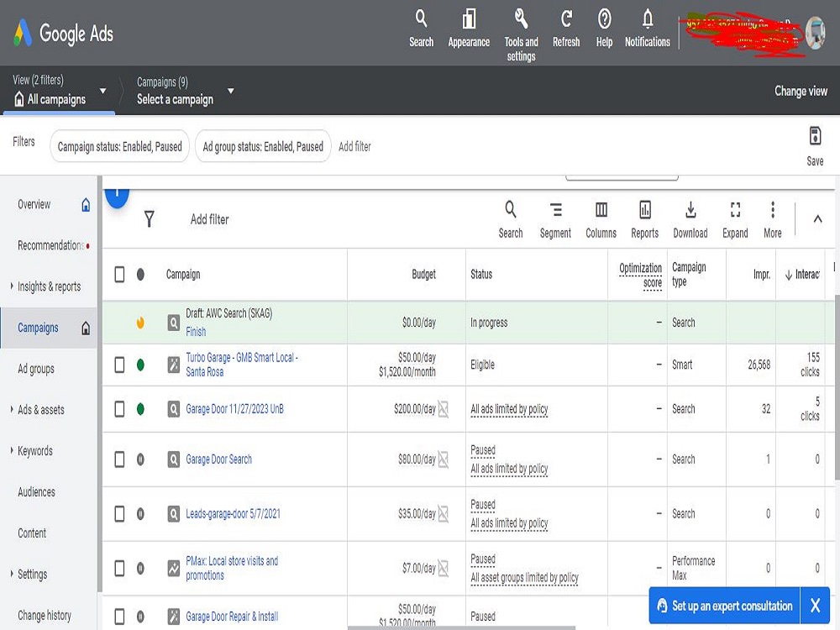Click Performance Max icon of PMax campaign
This screenshot has width=840, height=630.
click(x=174, y=568)
